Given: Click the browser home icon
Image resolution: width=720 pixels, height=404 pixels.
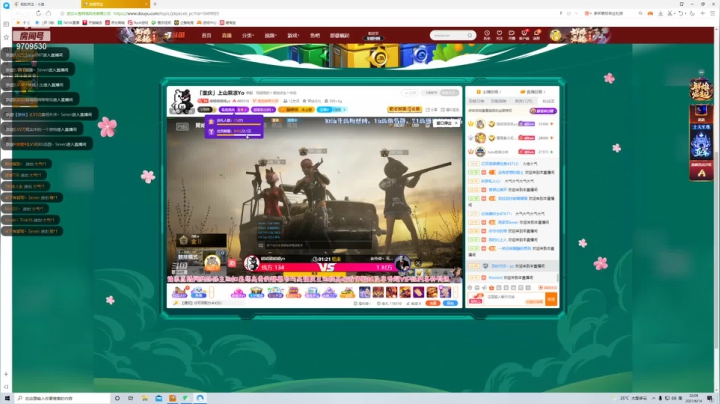Looking at the screenshot, I should pyautogui.click(x=49, y=13).
